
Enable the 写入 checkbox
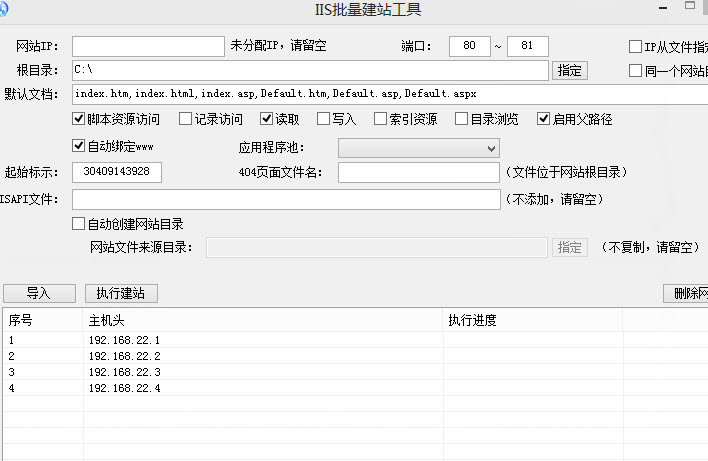(x=323, y=119)
